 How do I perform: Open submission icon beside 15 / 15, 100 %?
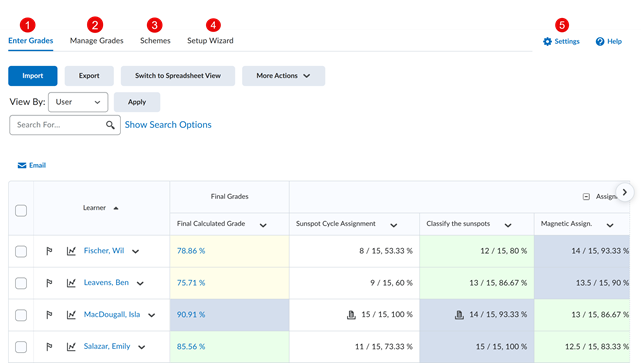click(x=351, y=315)
